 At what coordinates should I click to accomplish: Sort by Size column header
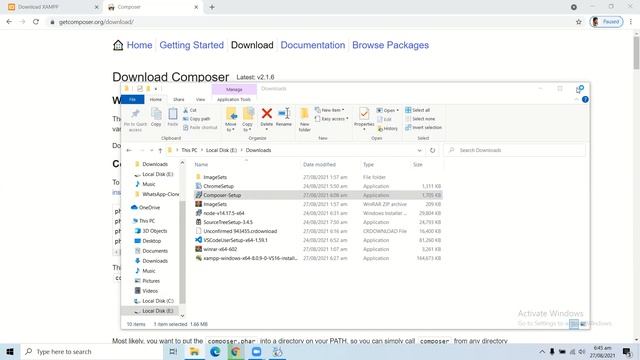click(x=418, y=164)
